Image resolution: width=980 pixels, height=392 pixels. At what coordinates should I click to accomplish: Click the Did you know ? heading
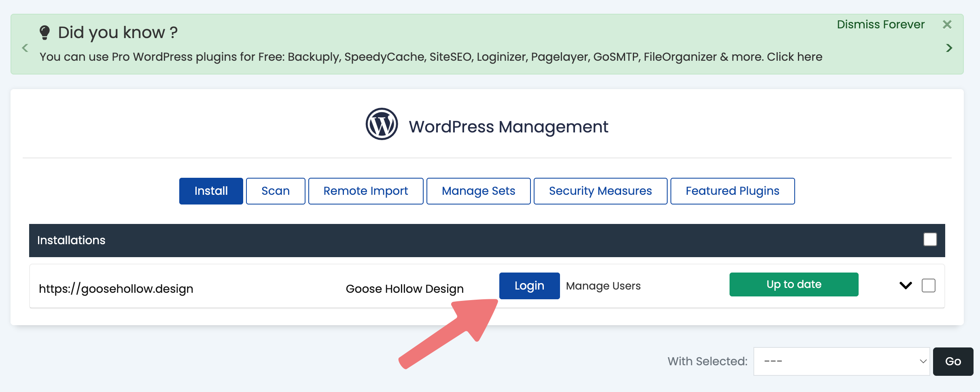click(x=118, y=32)
